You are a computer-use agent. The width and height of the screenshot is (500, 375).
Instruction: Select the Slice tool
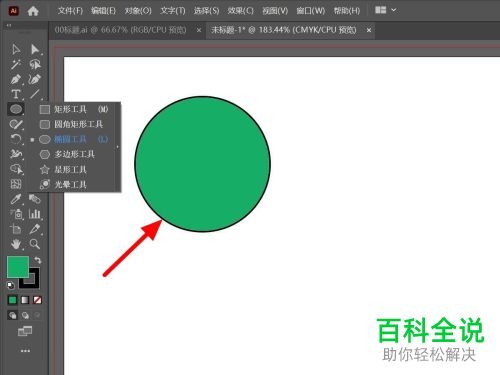(x=35, y=229)
